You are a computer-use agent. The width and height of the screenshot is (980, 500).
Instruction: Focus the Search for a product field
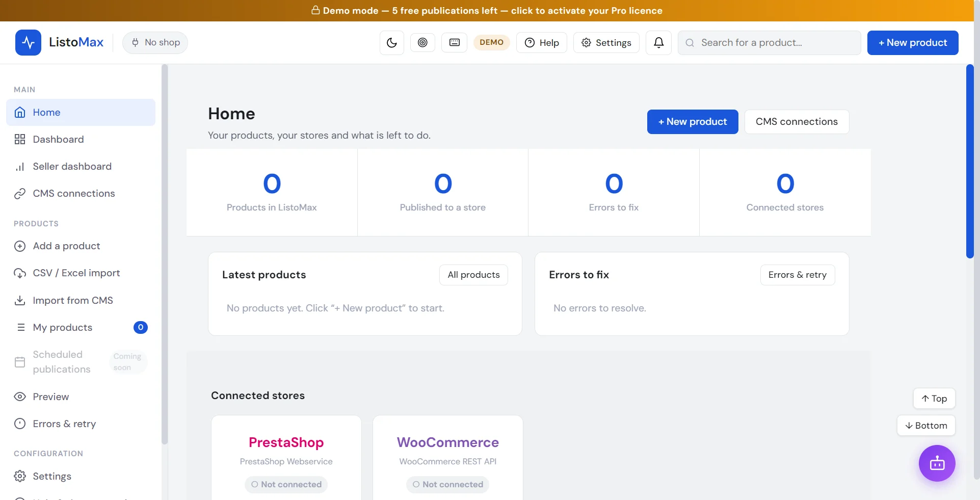pyautogui.click(x=770, y=43)
